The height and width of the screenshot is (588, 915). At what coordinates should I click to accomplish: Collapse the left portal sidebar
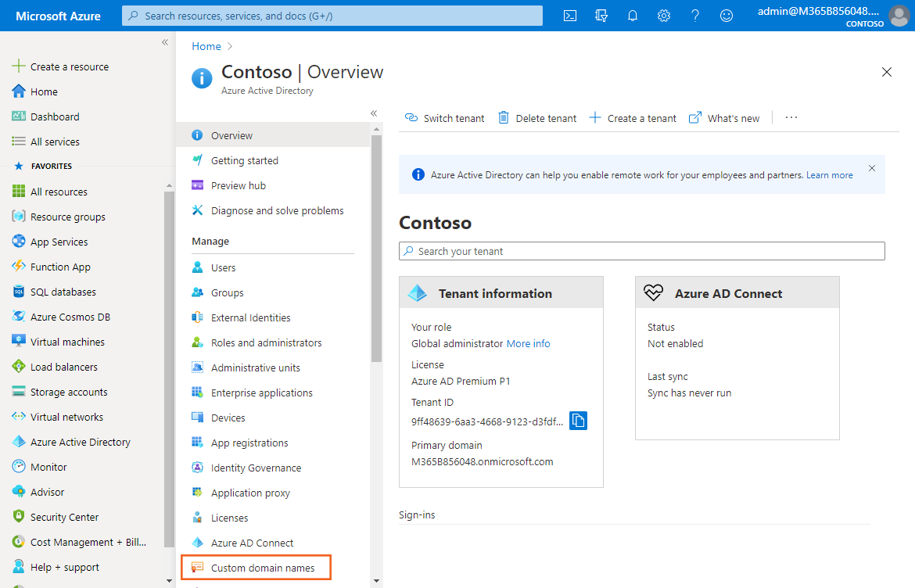pyautogui.click(x=165, y=42)
